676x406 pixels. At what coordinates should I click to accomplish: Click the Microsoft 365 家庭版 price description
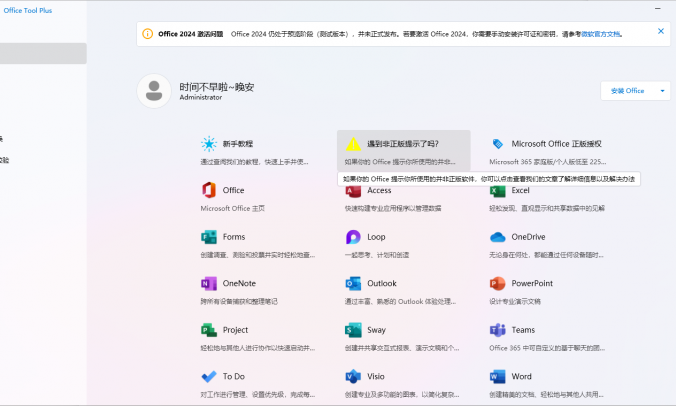[x=548, y=162]
